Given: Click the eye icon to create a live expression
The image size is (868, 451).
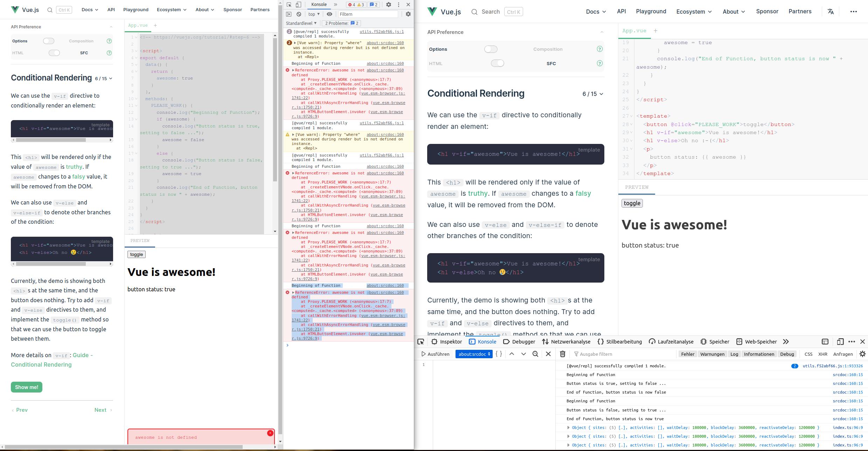Looking at the screenshot, I should tap(329, 14).
